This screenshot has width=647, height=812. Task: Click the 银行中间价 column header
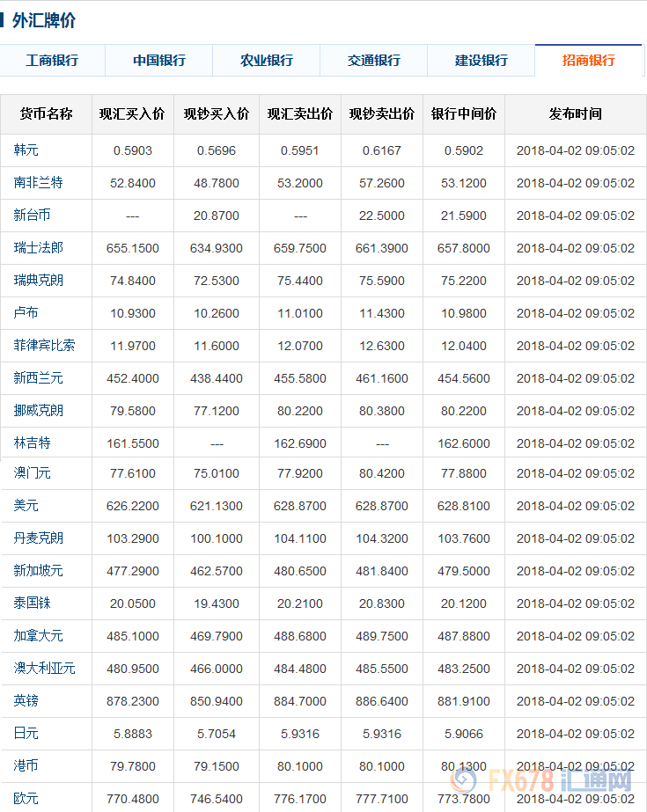(x=464, y=114)
